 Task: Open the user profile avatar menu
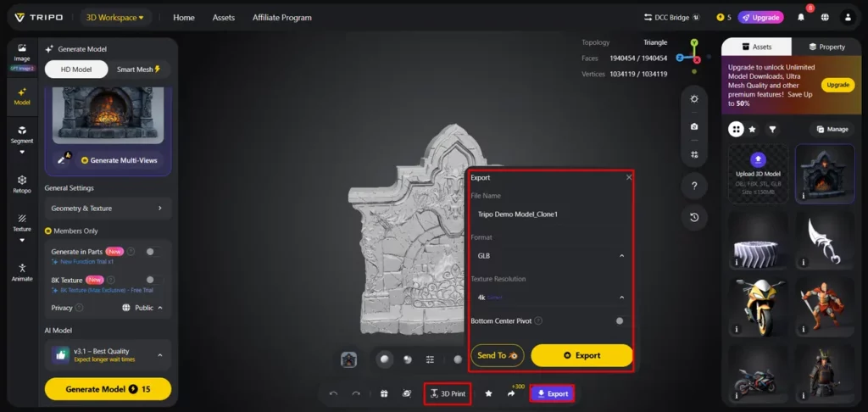[848, 17]
